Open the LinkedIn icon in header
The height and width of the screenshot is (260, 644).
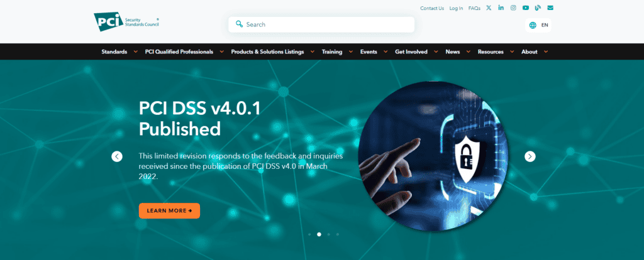click(x=501, y=8)
